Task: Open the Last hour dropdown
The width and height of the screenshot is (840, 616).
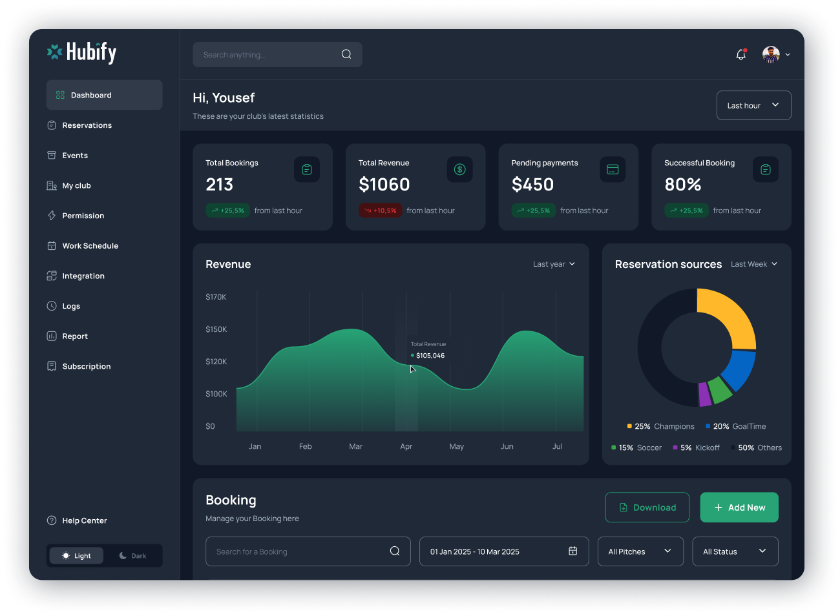Action: [x=753, y=105]
